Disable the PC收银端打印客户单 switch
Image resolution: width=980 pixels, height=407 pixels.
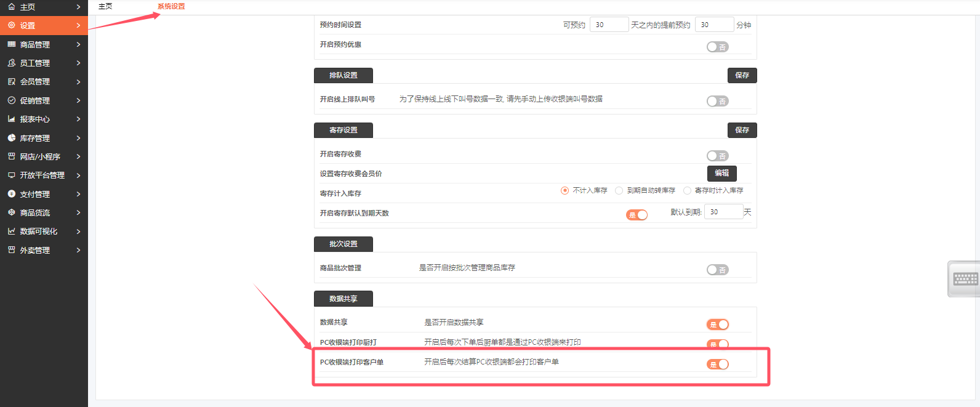(717, 365)
